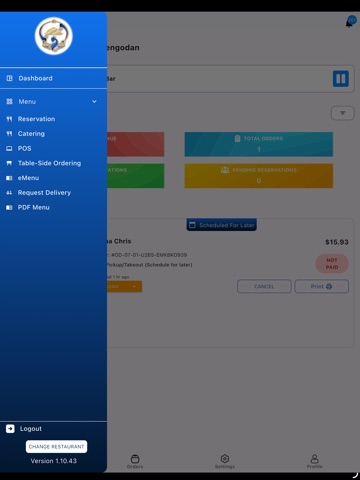Open the PDF Menu entry
The width and height of the screenshot is (360, 480).
pos(33,207)
